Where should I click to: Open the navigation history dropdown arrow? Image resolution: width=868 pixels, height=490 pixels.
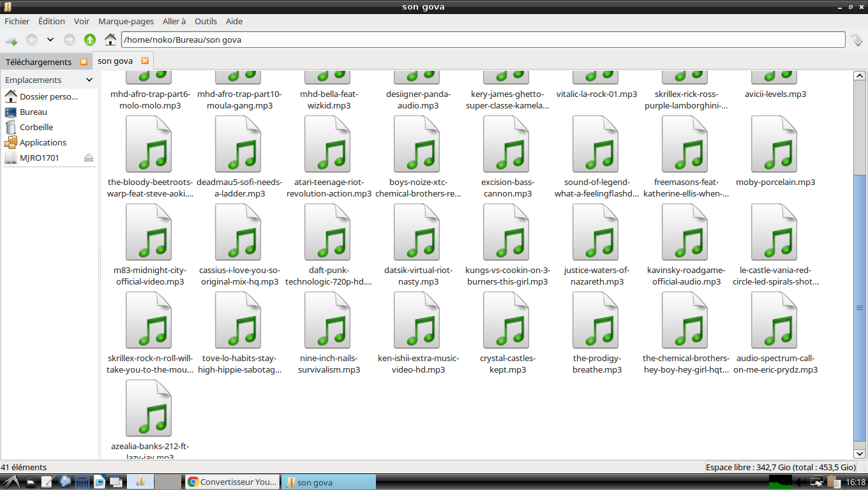click(x=50, y=40)
